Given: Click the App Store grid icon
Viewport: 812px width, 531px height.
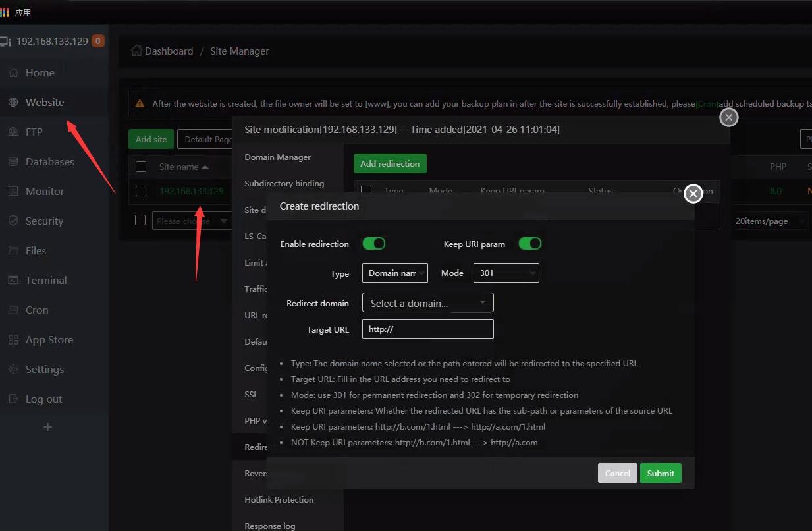Looking at the screenshot, I should pos(13,340).
